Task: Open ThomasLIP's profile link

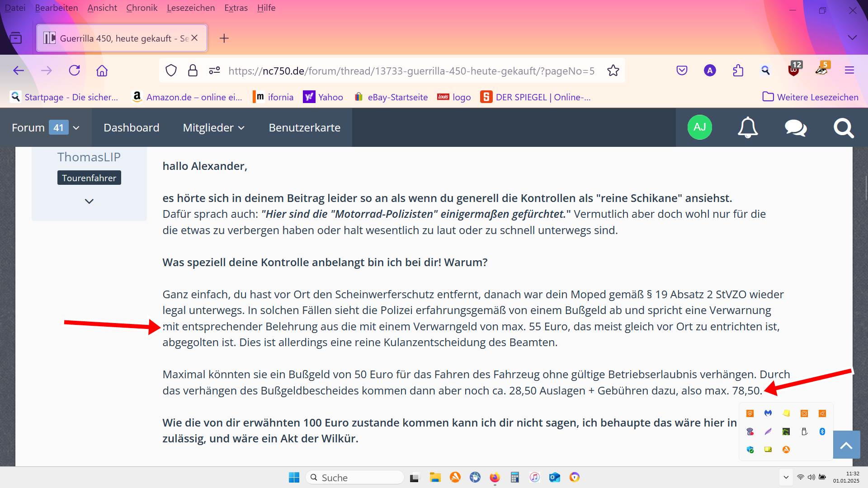Action: (x=89, y=157)
